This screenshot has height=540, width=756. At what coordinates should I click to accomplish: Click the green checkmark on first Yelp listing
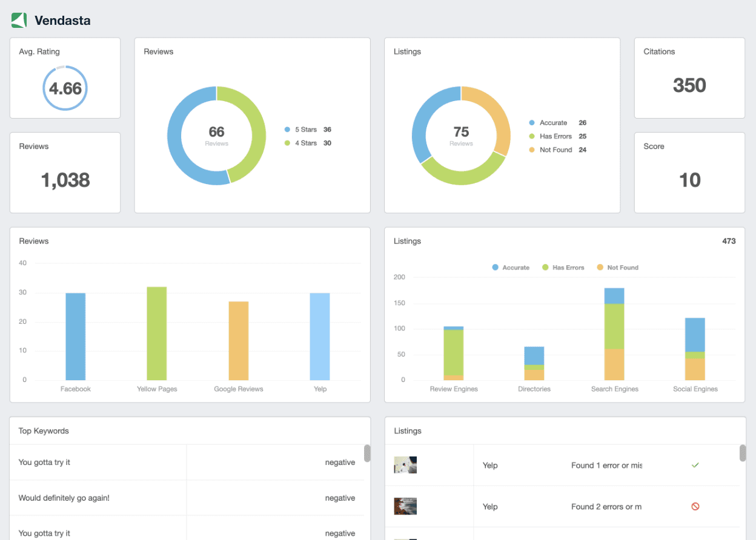coord(695,465)
